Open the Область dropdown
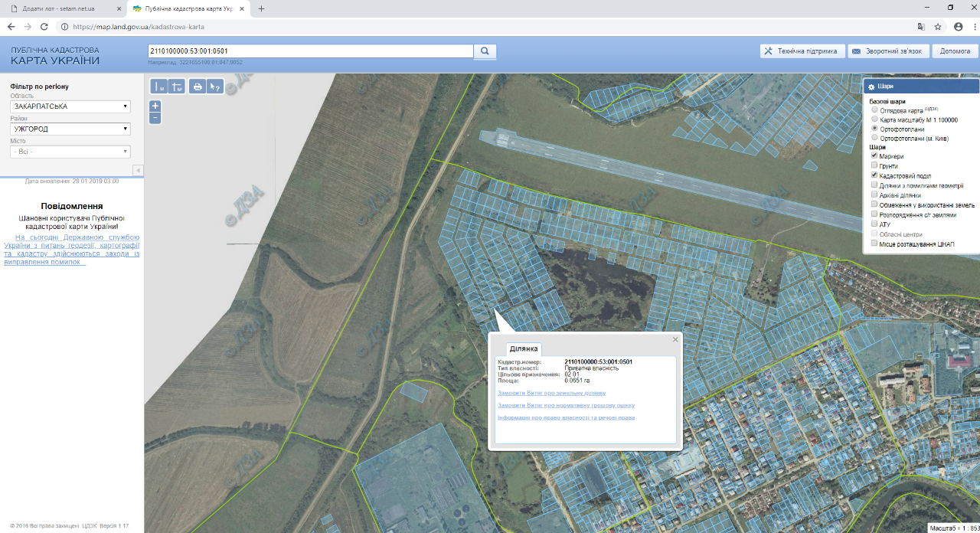The image size is (980, 533). pyautogui.click(x=70, y=106)
